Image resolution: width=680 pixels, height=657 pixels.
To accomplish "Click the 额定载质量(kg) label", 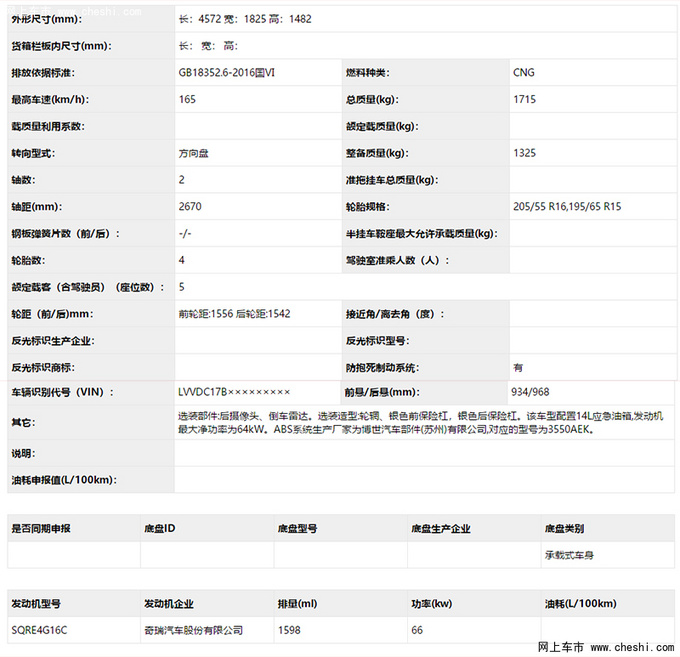I will (x=382, y=127).
